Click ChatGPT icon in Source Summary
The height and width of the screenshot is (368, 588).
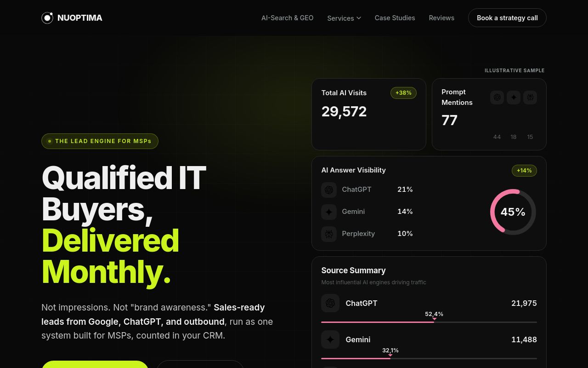tap(330, 303)
